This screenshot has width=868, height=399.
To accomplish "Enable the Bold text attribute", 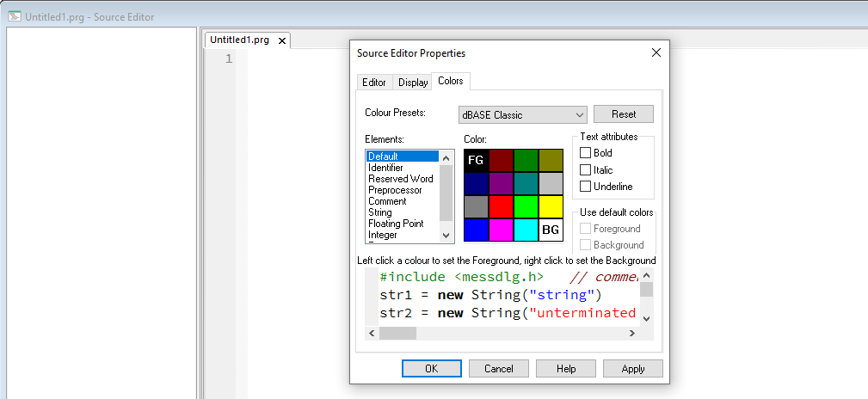I will (x=586, y=153).
